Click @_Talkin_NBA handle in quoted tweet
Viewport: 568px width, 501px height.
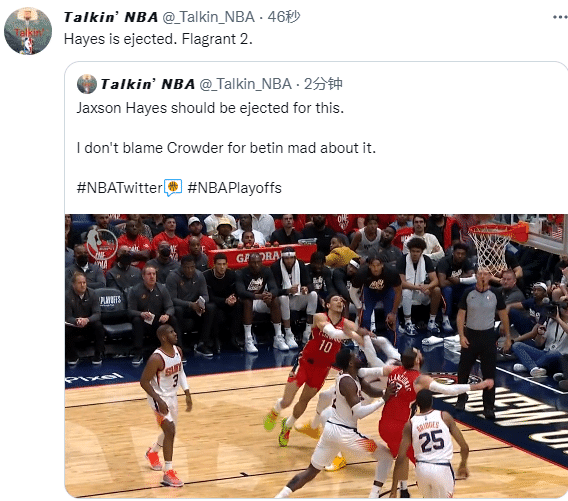[x=245, y=84]
